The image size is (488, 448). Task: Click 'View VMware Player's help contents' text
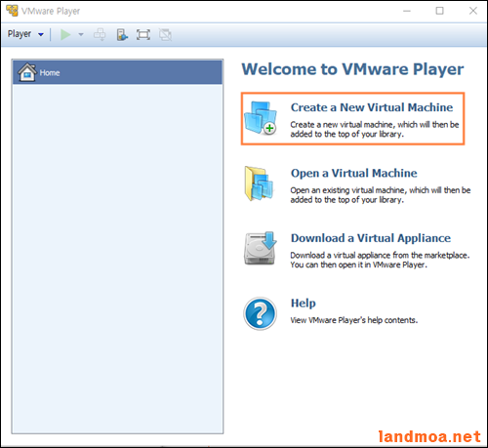353,320
